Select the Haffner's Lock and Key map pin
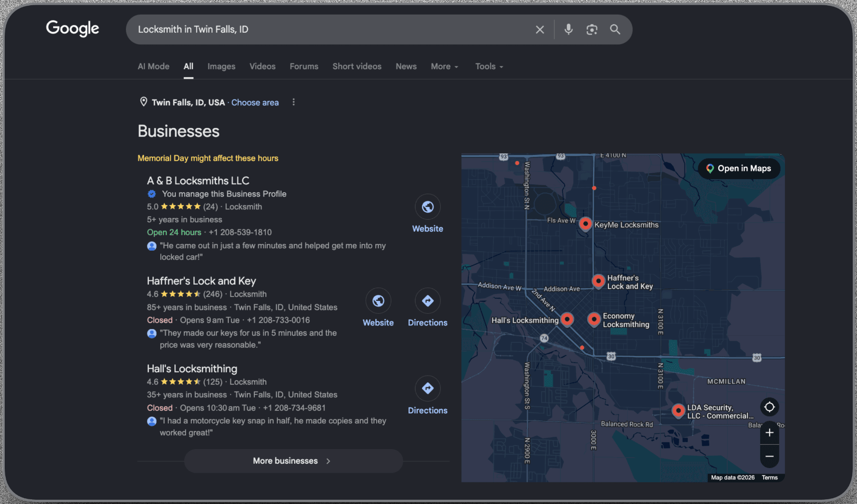 [598, 281]
